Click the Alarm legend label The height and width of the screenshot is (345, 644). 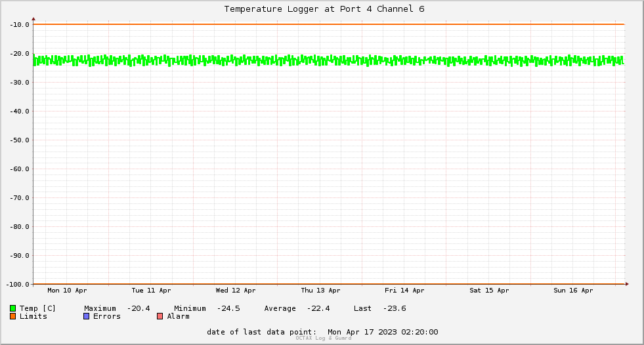click(x=179, y=316)
